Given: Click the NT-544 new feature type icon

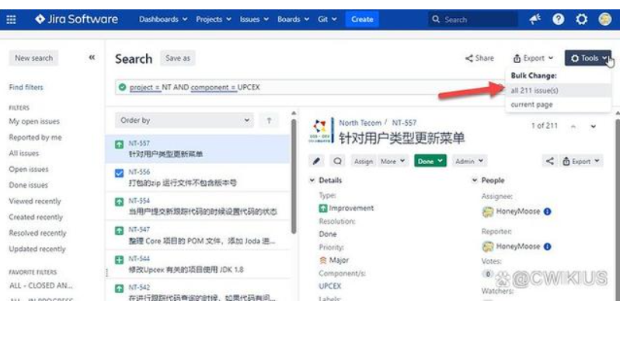Looking at the screenshot, I should pos(119,260).
